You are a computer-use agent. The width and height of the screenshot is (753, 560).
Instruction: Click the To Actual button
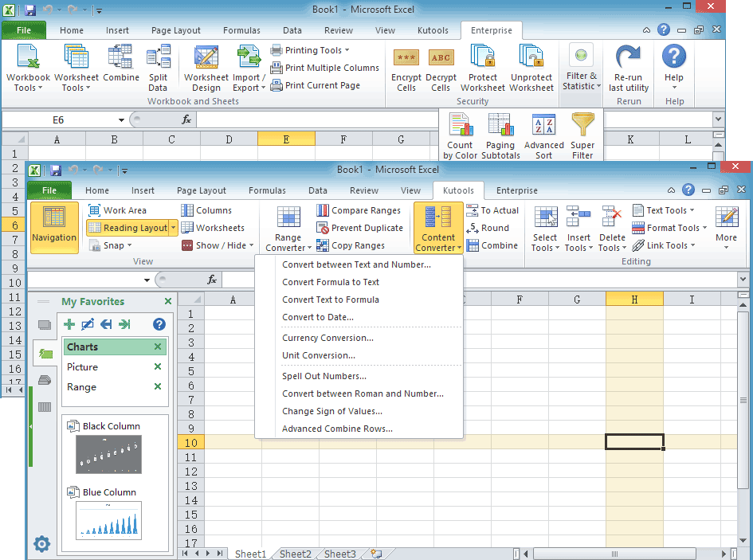point(492,210)
